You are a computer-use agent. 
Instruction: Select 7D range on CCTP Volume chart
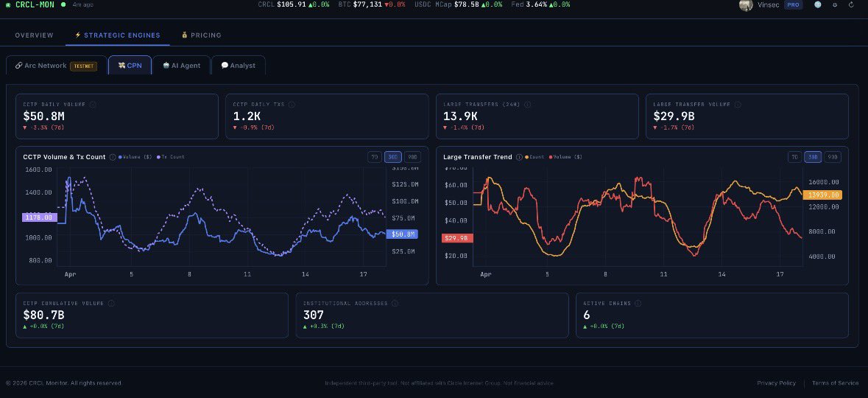coord(375,157)
